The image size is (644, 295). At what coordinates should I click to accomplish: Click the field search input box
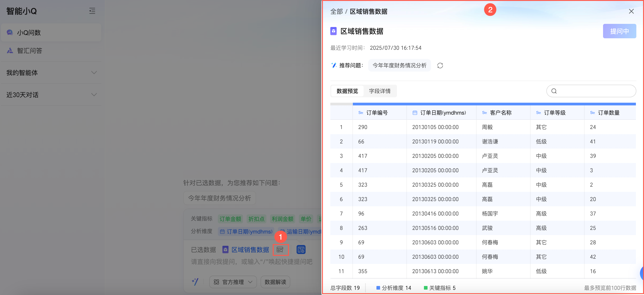pyautogui.click(x=595, y=91)
